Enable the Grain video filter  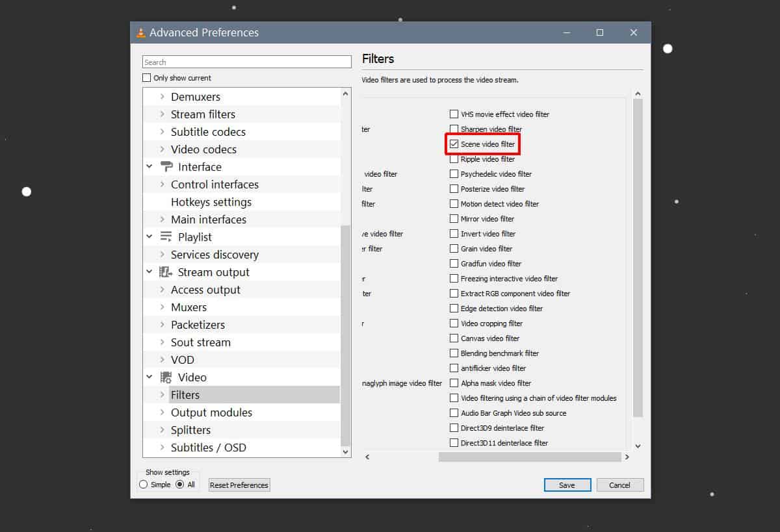[453, 248]
